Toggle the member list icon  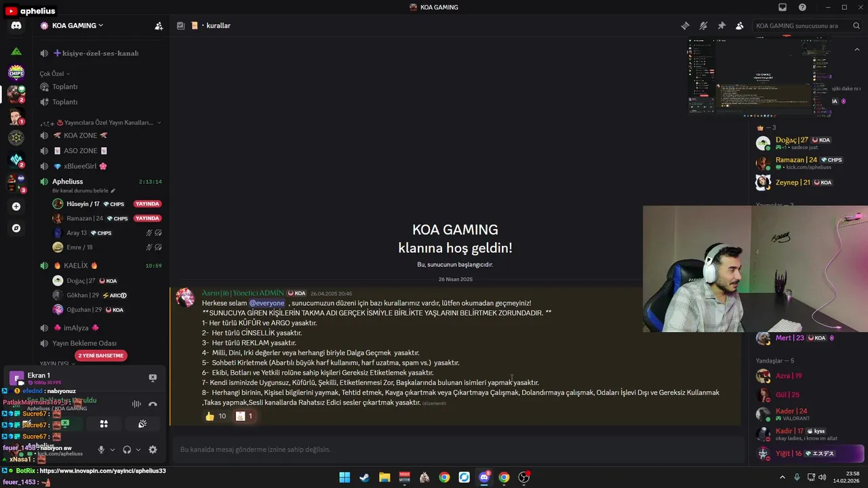click(739, 26)
